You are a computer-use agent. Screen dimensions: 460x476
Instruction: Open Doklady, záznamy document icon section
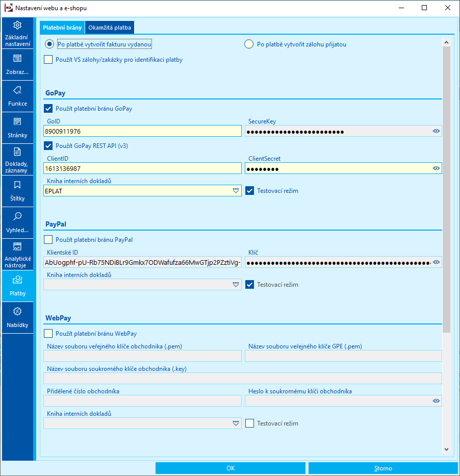point(17,159)
